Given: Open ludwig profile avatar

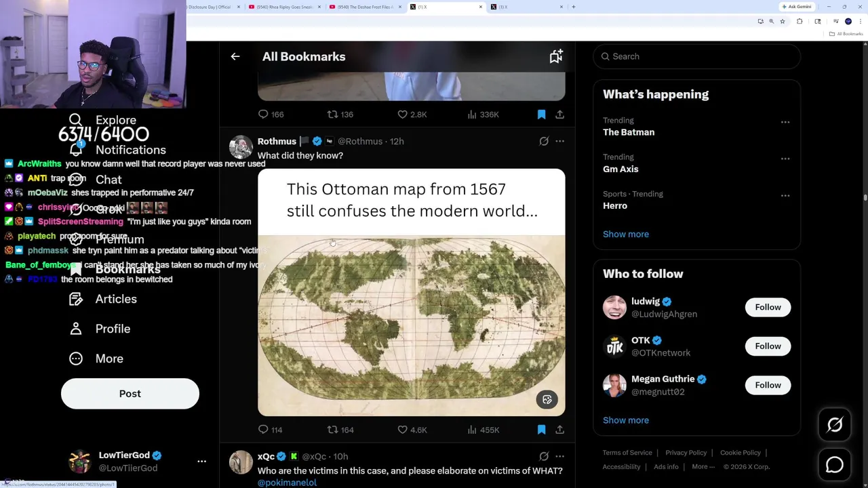Looking at the screenshot, I should [x=614, y=307].
